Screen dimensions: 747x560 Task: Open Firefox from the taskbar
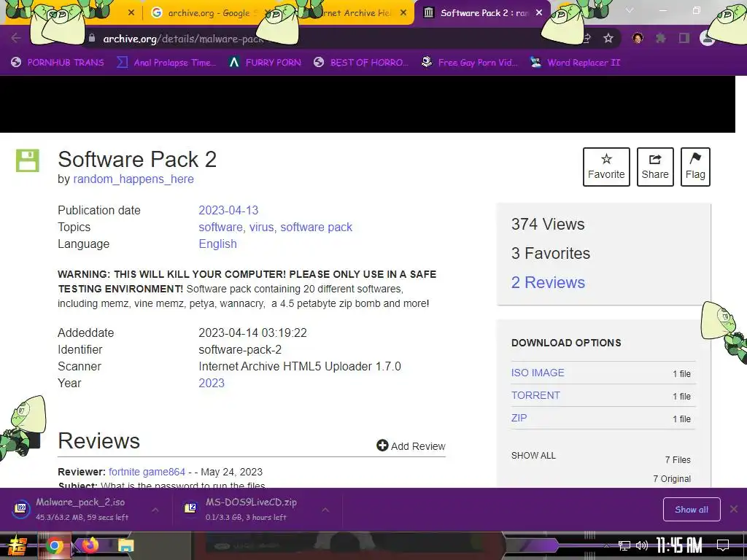click(90, 545)
